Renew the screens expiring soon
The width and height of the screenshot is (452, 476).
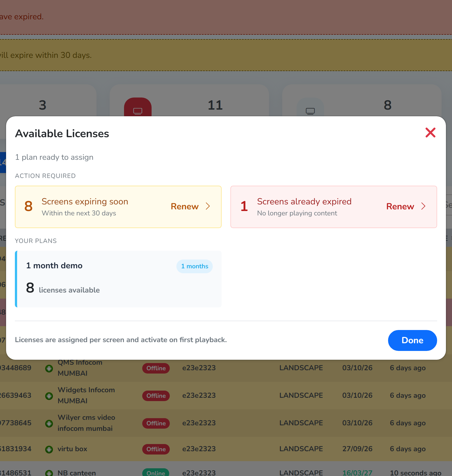(x=185, y=206)
